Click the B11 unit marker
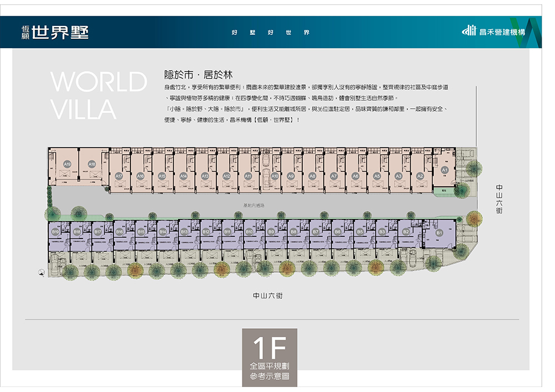This screenshot has width=555, height=392. pos(228,232)
